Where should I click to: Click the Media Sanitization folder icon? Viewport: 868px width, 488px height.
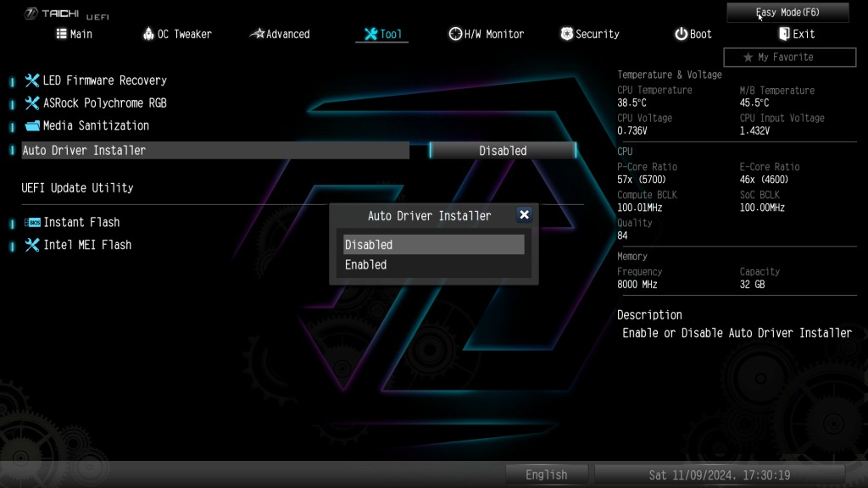click(x=32, y=125)
